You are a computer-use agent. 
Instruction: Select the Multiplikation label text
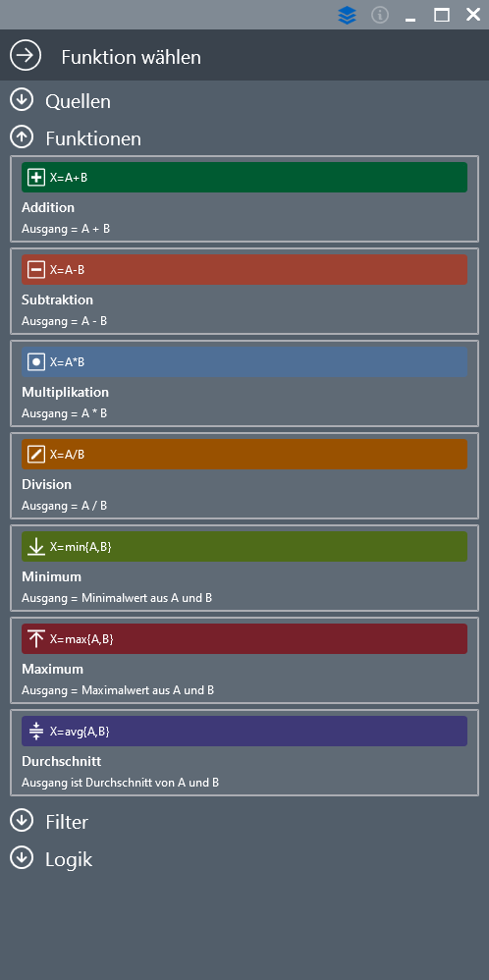pyautogui.click(x=65, y=393)
